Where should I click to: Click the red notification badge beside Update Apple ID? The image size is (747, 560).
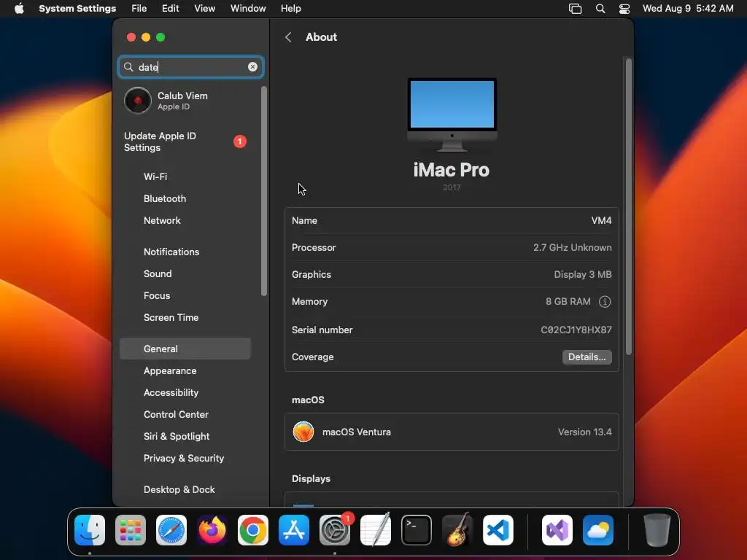[x=239, y=141]
